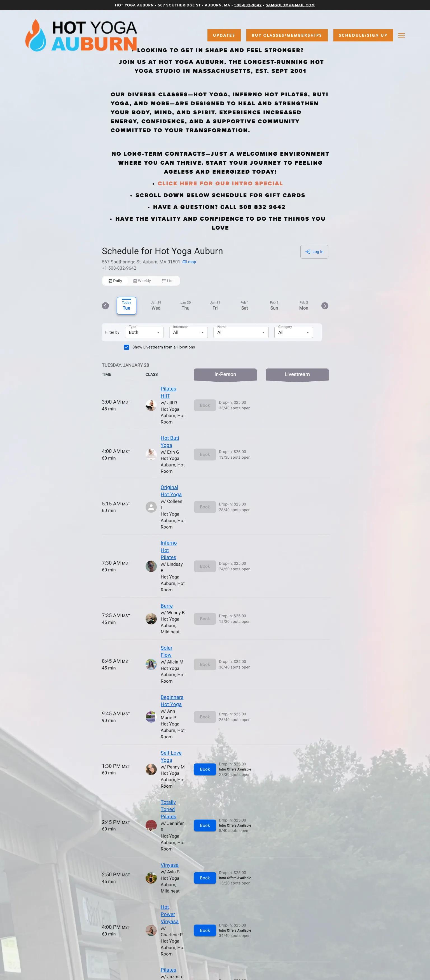Select Feb 2 Sun date
The image size is (430, 980).
pos(274,306)
